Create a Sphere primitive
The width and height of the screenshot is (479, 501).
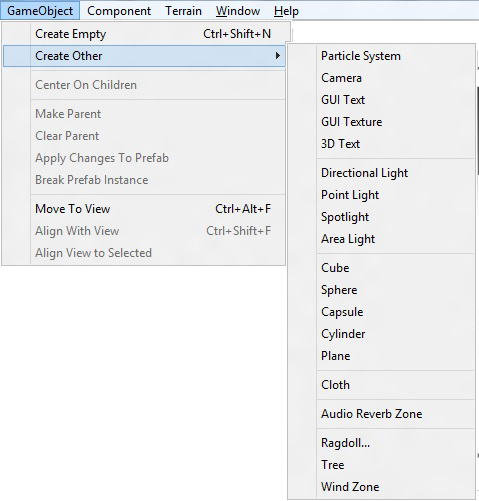(381, 290)
